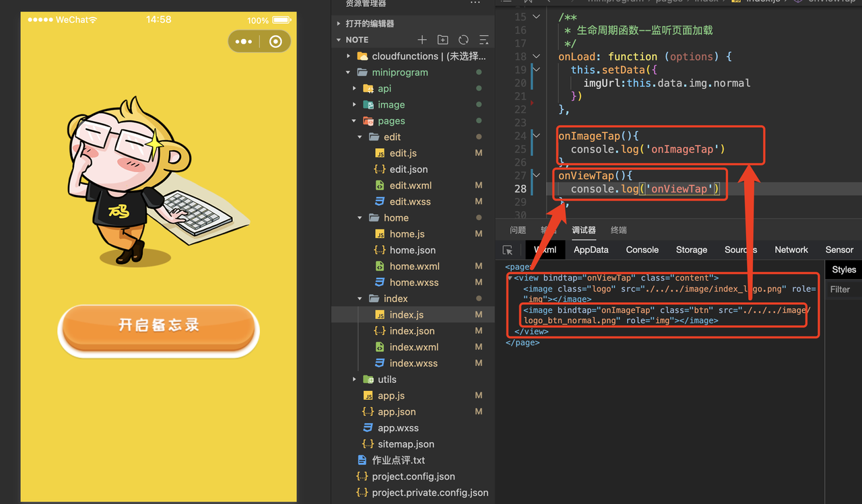The height and width of the screenshot is (504, 862).
Task: Open the Sensor debugger tab
Action: coord(839,250)
